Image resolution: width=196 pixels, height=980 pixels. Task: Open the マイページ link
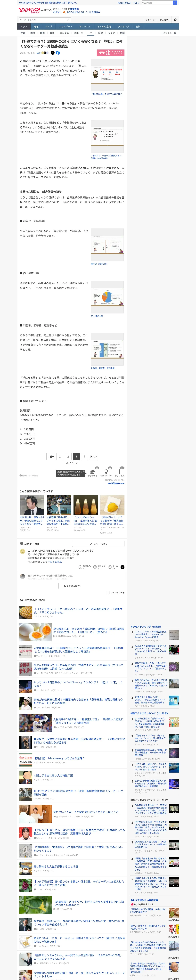(150, 20)
